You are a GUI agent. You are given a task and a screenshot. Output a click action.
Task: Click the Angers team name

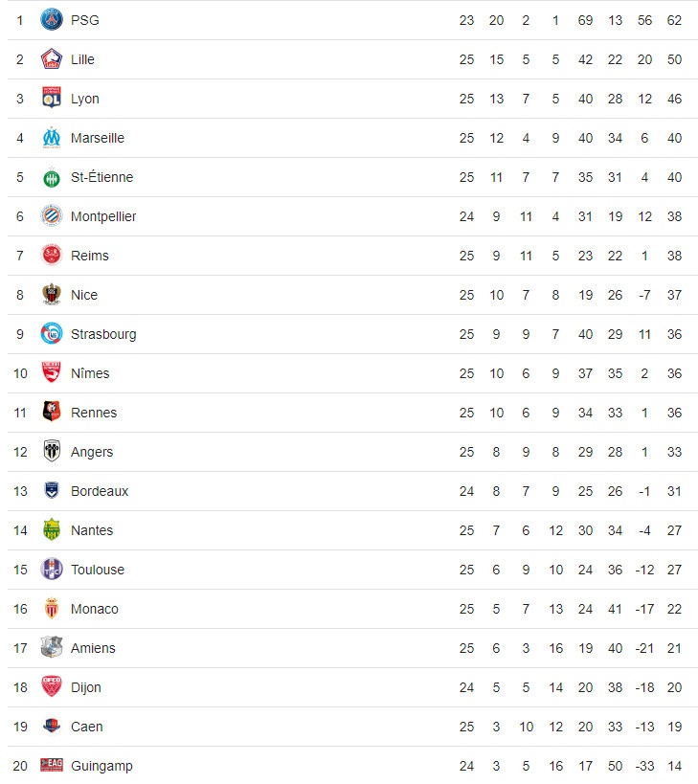click(92, 452)
